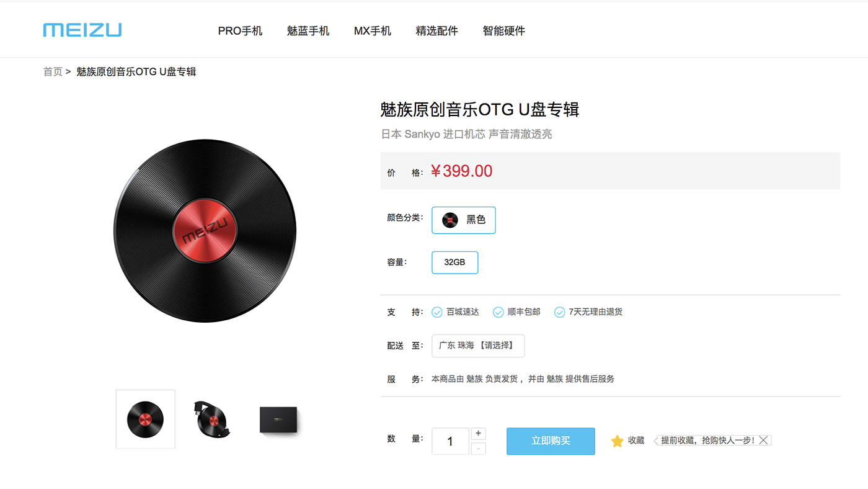Select the vinyl record front thumbnail
This screenshot has width=868, height=489.
[x=146, y=419]
